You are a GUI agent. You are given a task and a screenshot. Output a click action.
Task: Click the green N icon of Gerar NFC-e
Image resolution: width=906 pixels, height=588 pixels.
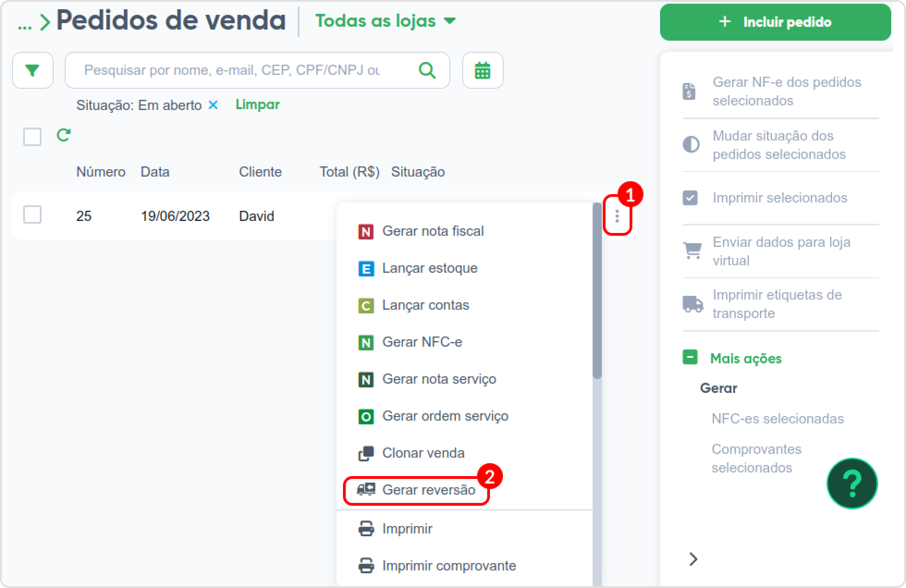pyautogui.click(x=366, y=343)
